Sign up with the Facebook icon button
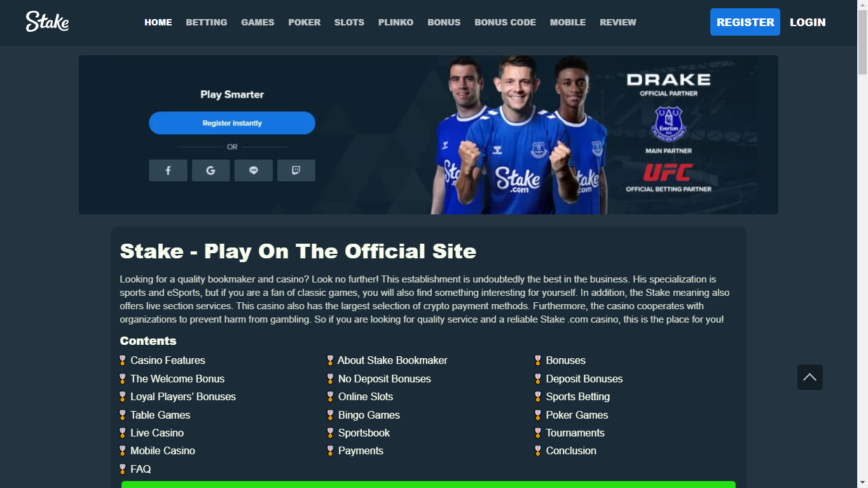This screenshot has height=488, width=868. (x=168, y=171)
